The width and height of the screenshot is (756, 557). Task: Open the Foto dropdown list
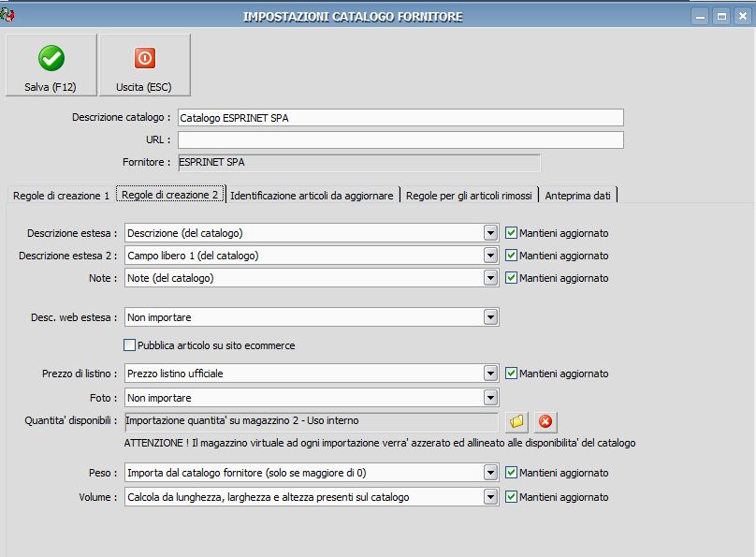tap(490, 398)
